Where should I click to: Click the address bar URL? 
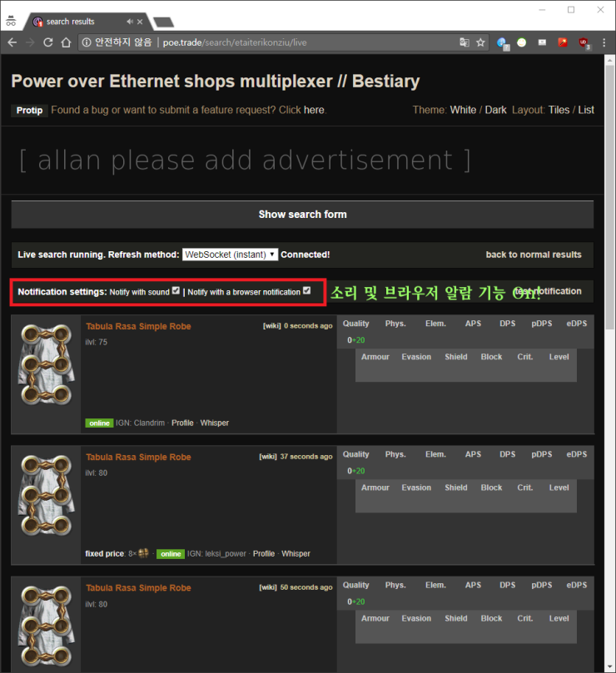pos(235,42)
